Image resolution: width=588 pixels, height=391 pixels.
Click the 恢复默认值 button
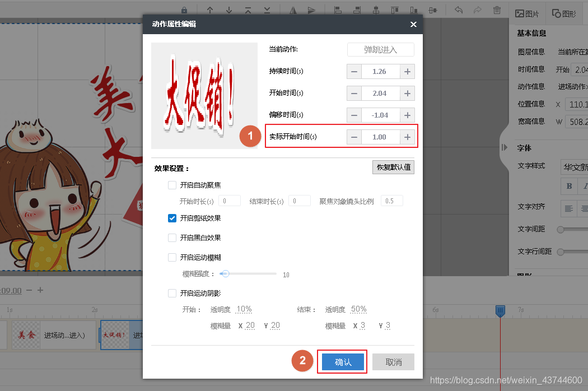(393, 167)
